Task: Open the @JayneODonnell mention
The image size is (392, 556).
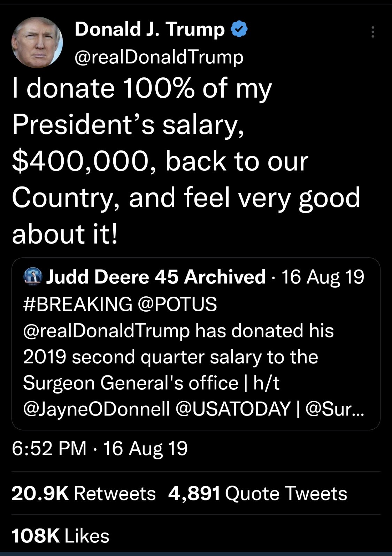Action: pos(97,409)
